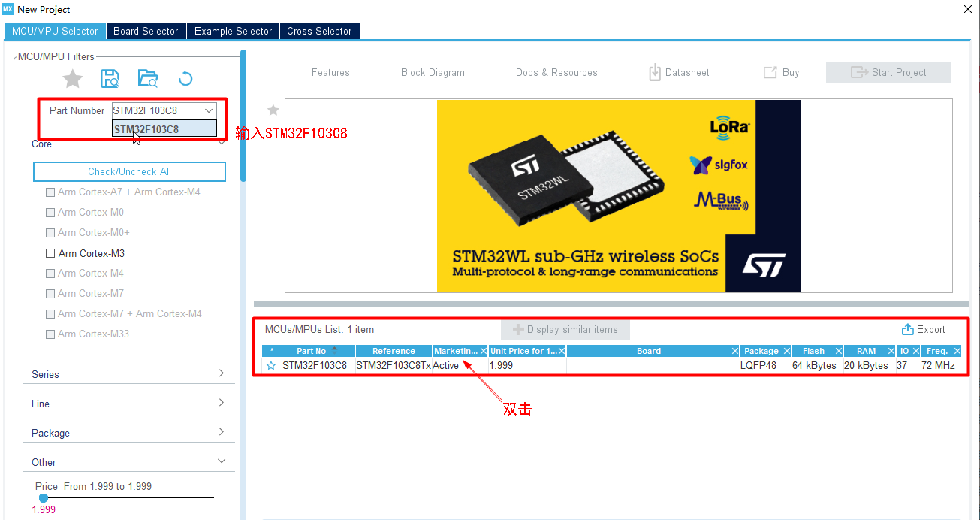The image size is (980, 520).
Task: Click the Check/Uncheck All button
Action: 129,171
